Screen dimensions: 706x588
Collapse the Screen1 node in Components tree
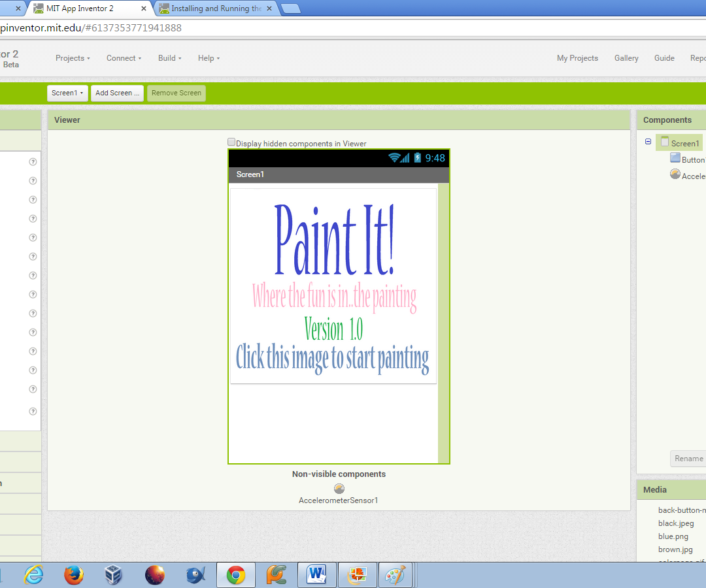[x=648, y=141]
